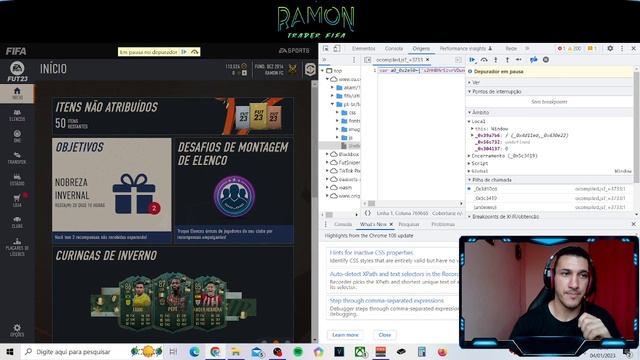Click the Close button in What's New
Image resolution: width=640 pixels, height=360 pixels.
[384, 335]
